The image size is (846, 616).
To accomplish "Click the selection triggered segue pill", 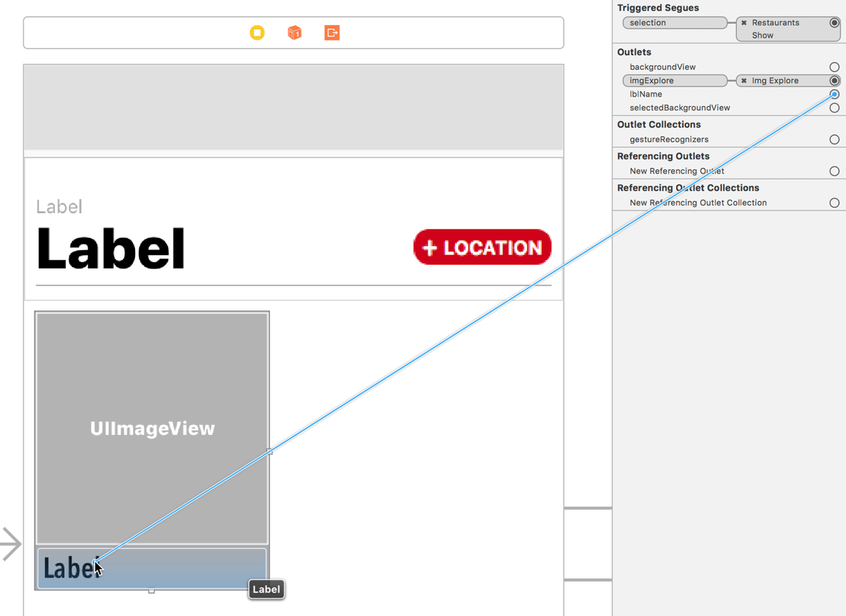I will [x=675, y=23].
